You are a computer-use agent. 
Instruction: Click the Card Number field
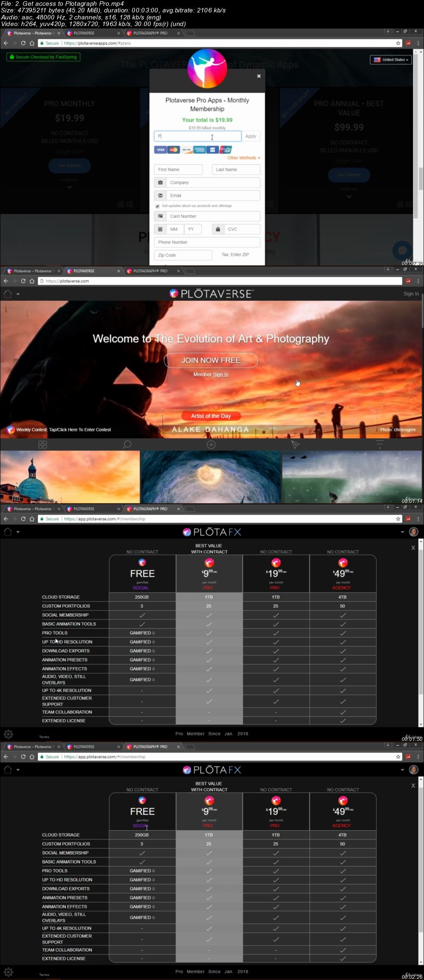coord(207,216)
